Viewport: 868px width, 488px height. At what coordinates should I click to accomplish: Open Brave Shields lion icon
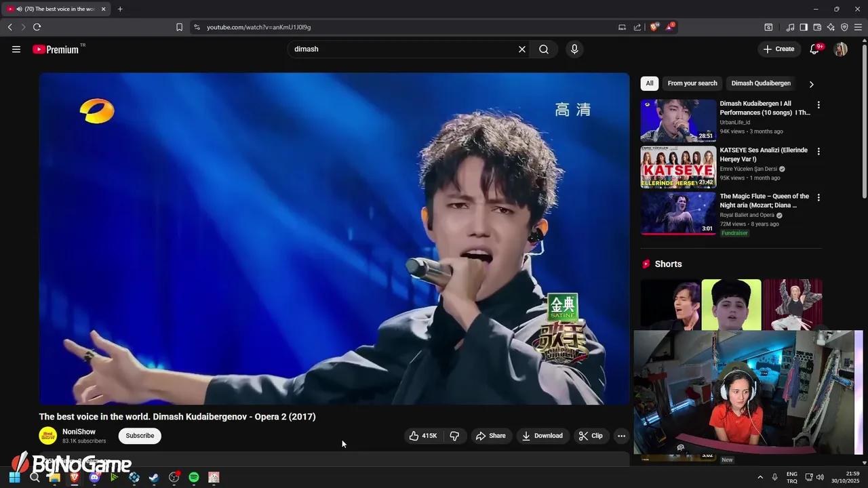(654, 27)
